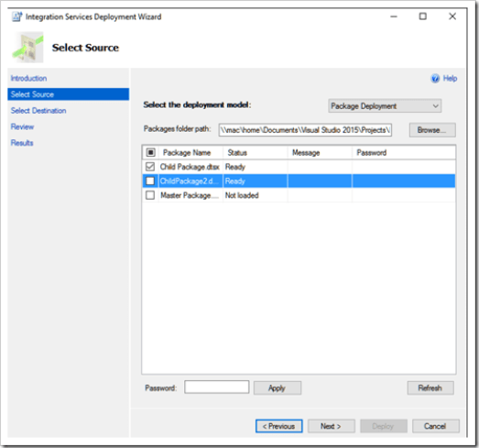The width and height of the screenshot is (479, 448).
Task: Check the ChildPackage2 checkbox
Action: coord(150,180)
